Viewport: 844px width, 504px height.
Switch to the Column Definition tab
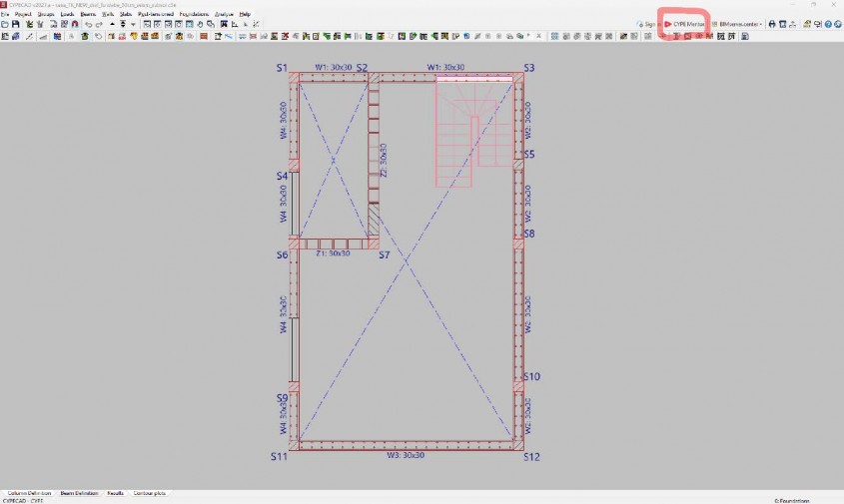click(x=29, y=493)
